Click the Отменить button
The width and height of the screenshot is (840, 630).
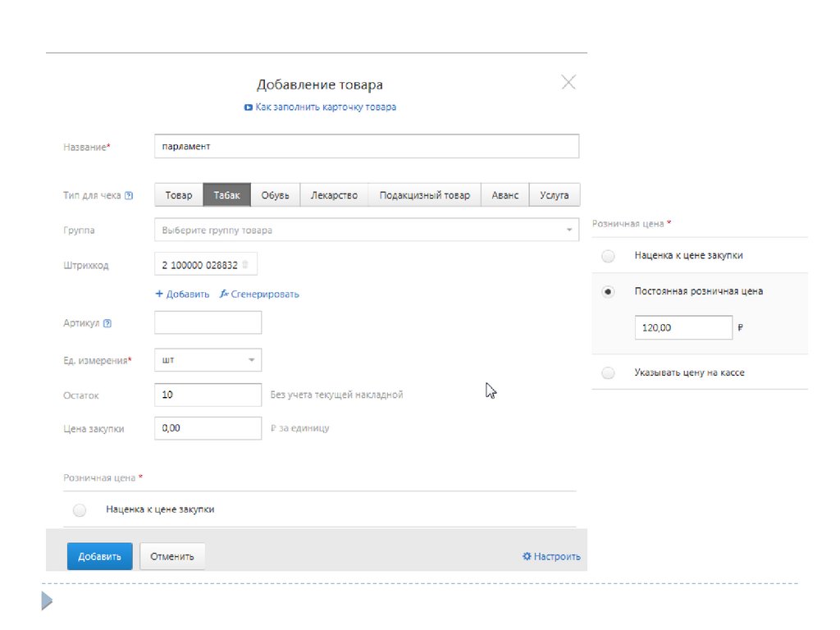172,556
